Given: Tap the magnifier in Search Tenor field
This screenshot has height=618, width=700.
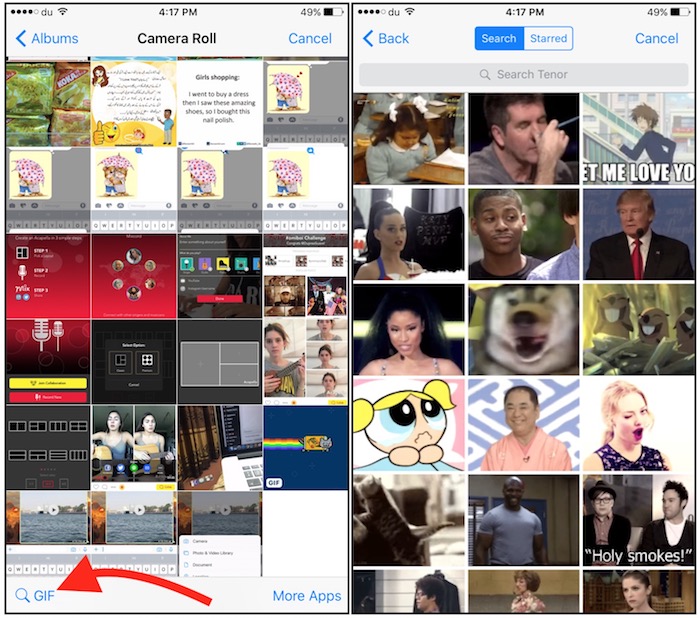Looking at the screenshot, I should [485, 75].
